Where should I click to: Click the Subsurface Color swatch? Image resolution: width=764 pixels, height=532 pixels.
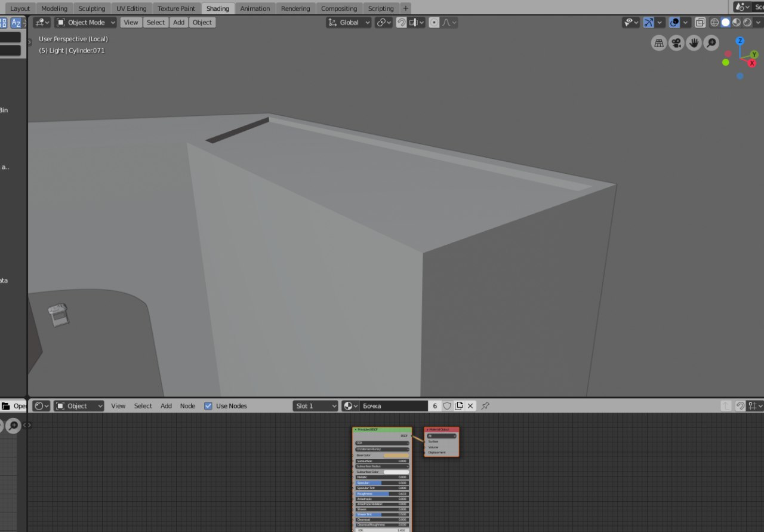coord(396,472)
